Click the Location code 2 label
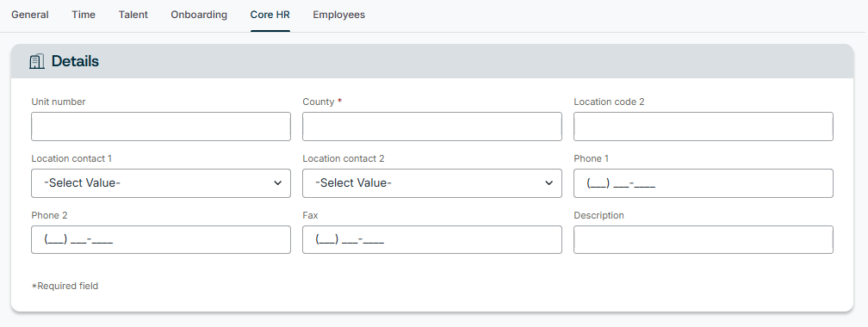 (x=609, y=102)
